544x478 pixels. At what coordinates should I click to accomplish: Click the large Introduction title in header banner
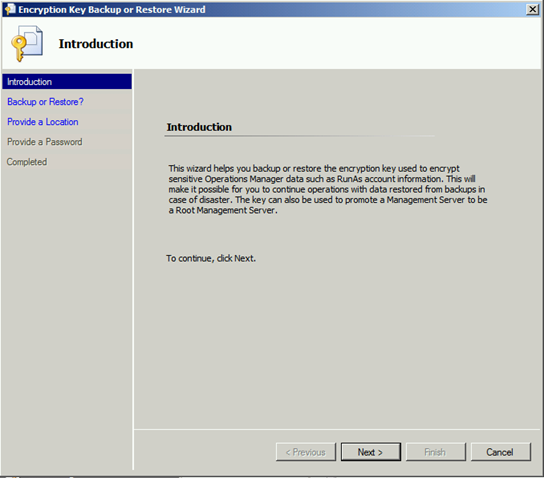96,44
